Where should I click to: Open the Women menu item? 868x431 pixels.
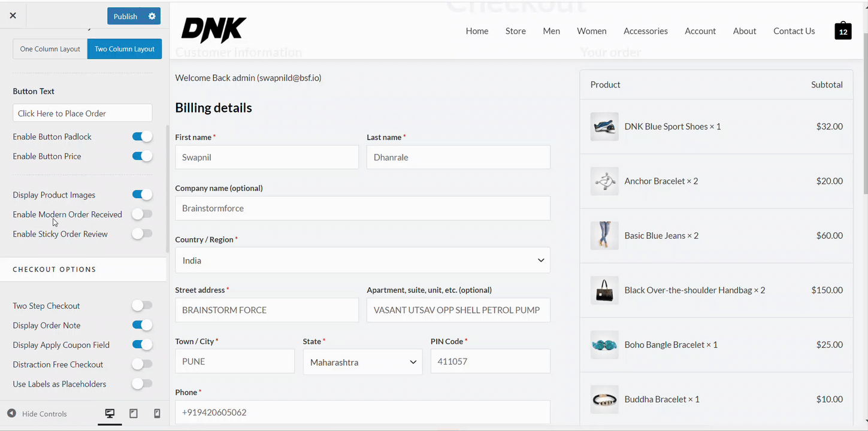[x=592, y=31]
